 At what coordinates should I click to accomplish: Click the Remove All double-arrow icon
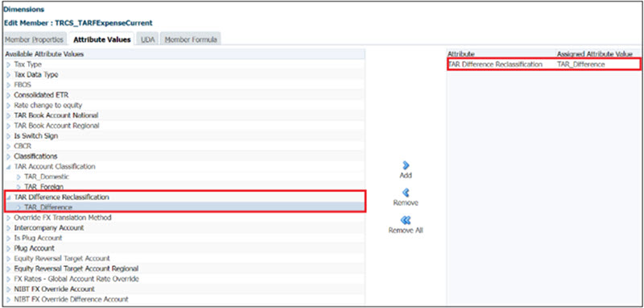click(406, 220)
